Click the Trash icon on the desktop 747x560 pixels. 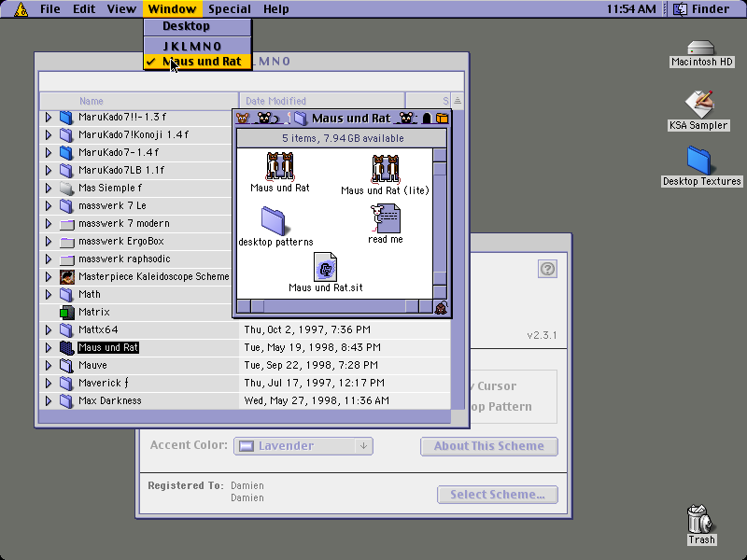pyautogui.click(x=699, y=519)
